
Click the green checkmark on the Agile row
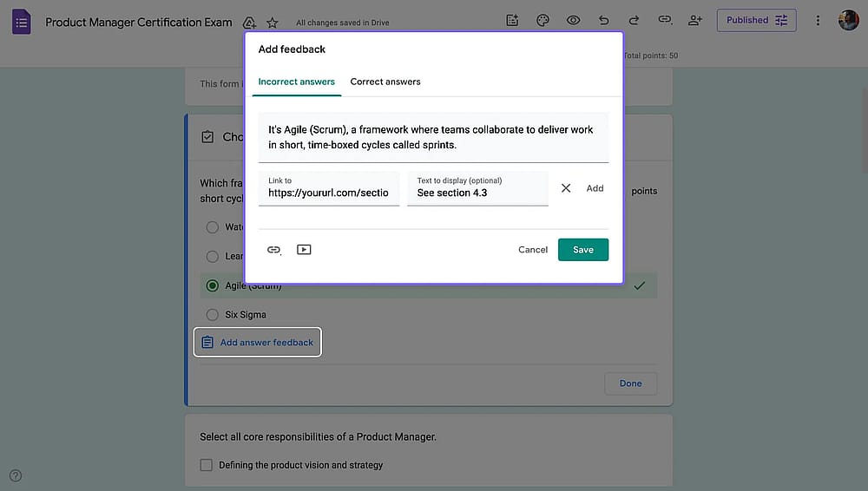[x=640, y=285]
